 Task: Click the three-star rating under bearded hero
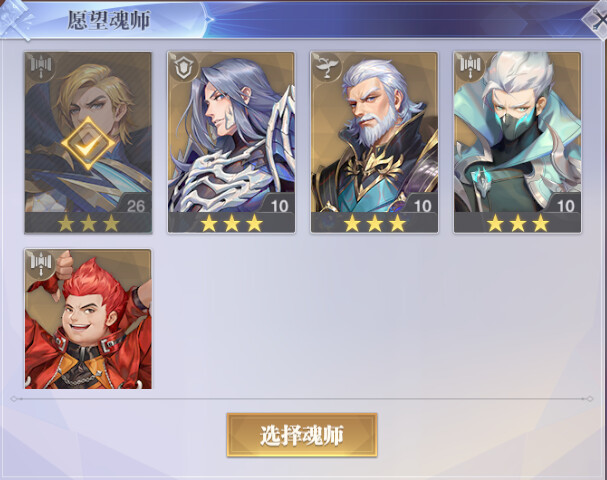(374, 223)
